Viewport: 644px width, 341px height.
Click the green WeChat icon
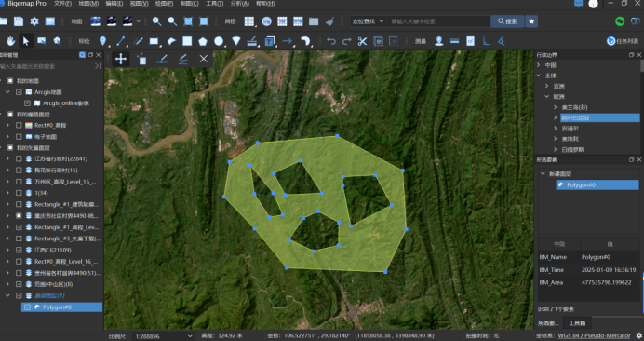pos(620,21)
